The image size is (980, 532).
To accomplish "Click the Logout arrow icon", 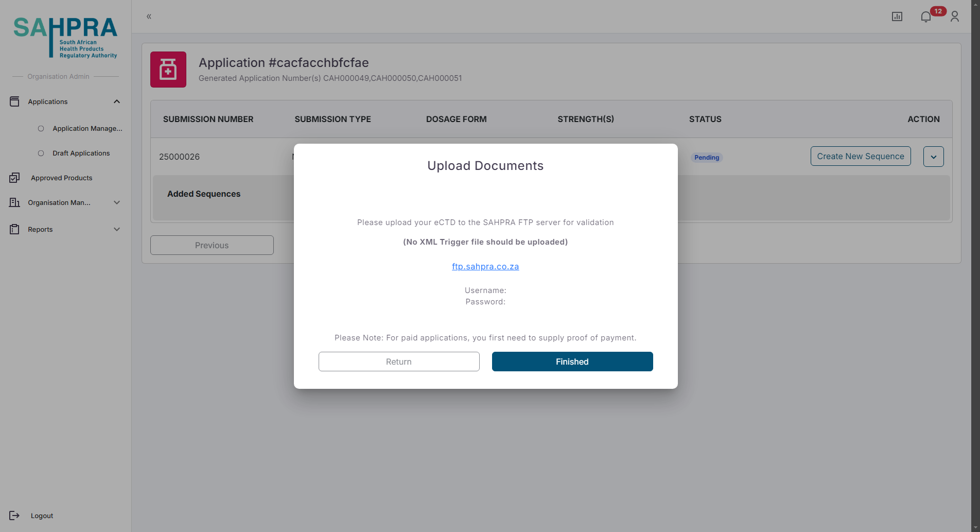I will coord(14,516).
